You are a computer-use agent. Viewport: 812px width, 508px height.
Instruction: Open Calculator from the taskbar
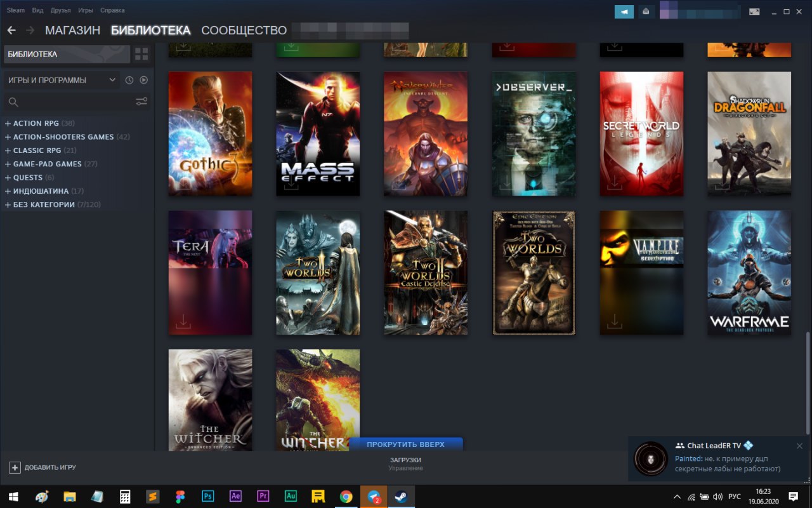point(124,496)
